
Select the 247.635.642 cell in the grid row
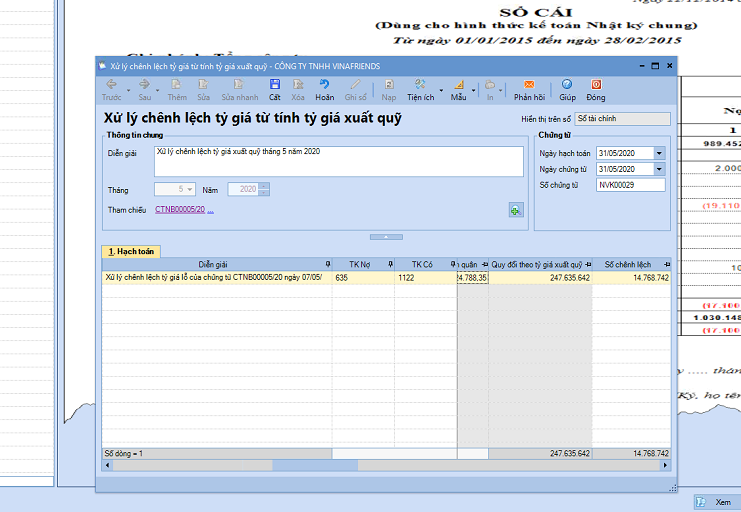click(540, 278)
